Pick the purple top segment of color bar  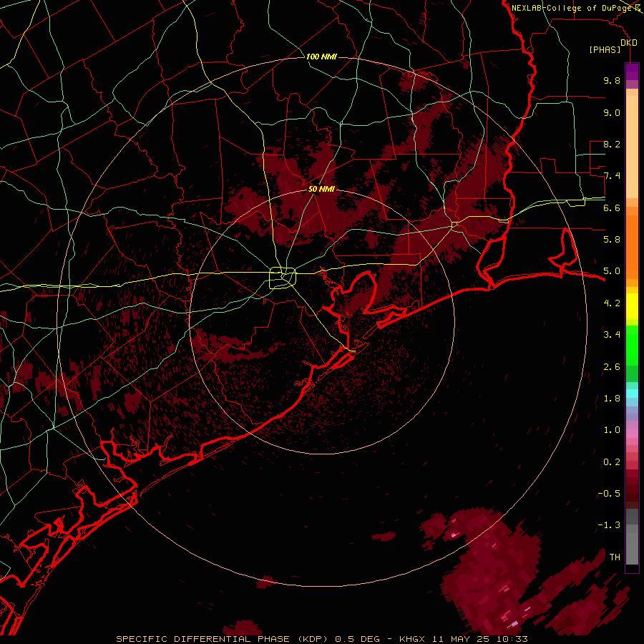tap(632, 72)
